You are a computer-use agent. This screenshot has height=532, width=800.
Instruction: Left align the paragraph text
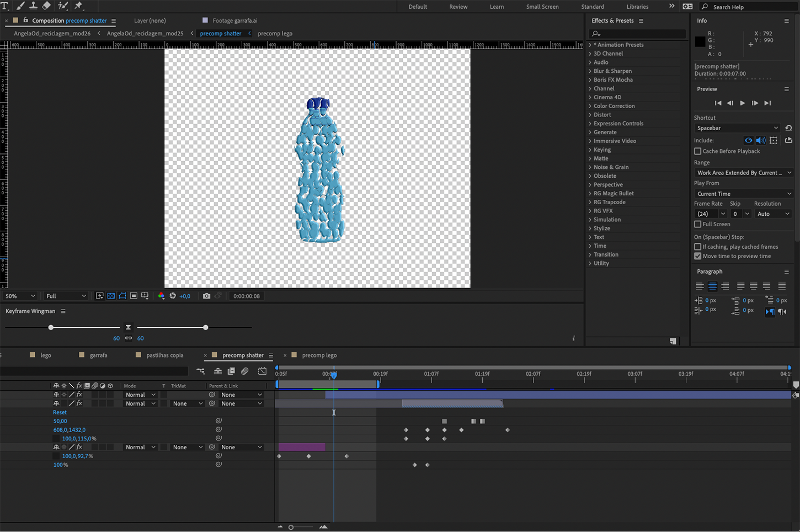[700, 286]
